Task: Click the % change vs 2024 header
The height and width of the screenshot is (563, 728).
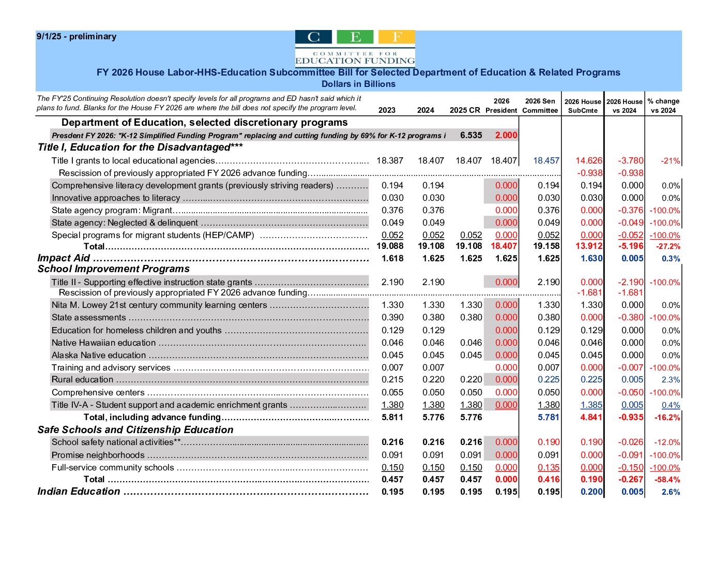Action: point(664,106)
